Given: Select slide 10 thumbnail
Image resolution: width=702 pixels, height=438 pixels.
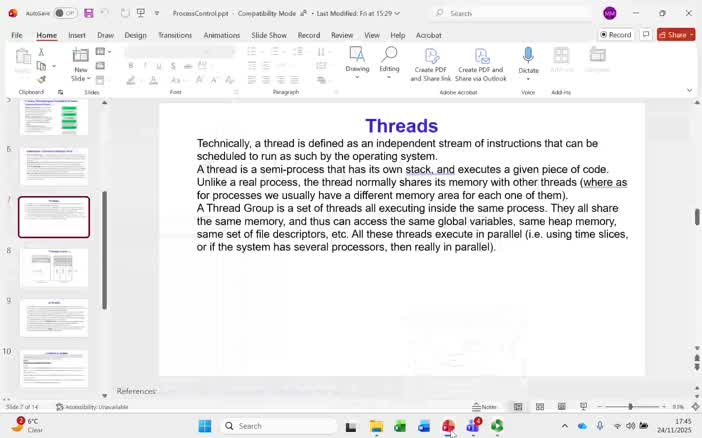Looking at the screenshot, I should (54, 369).
